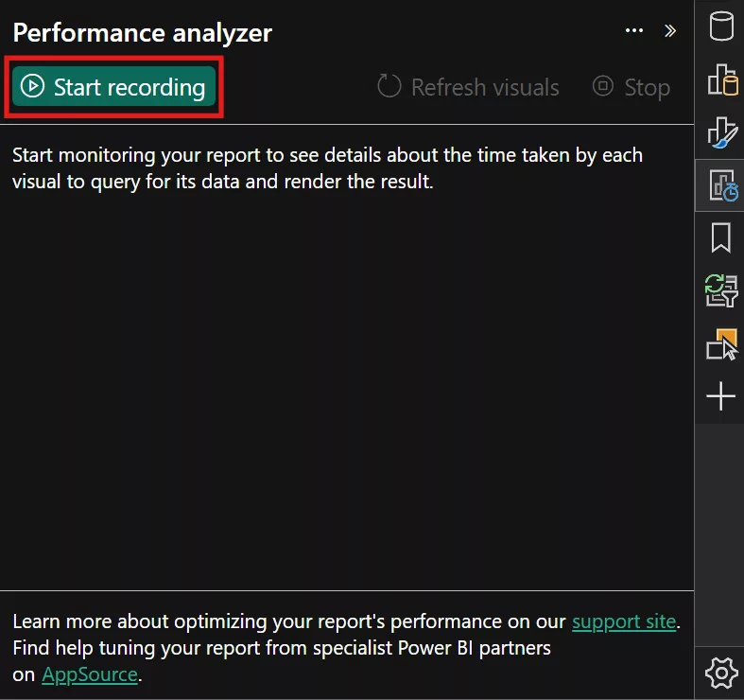Screen dimensions: 744x700
Task: Follow the support site link
Action: pos(624,621)
